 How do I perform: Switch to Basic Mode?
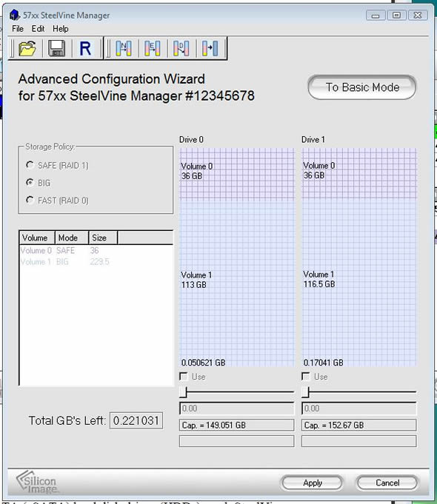point(362,87)
